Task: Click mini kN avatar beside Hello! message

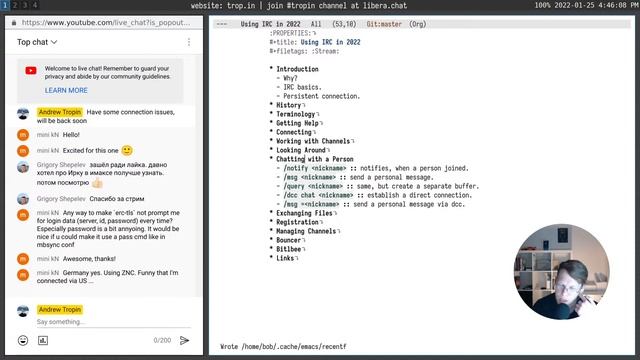Action: [x=23, y=135]
